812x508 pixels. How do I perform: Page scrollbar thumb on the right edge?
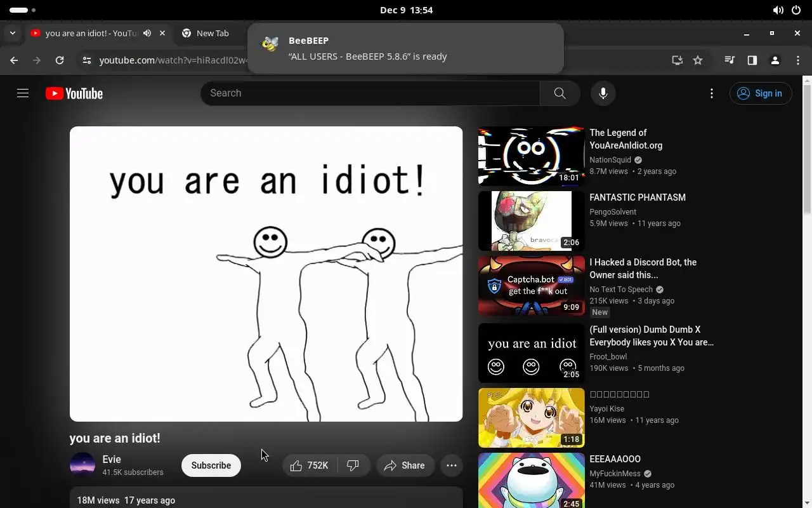pyautogui.click(x=807, y=149)
